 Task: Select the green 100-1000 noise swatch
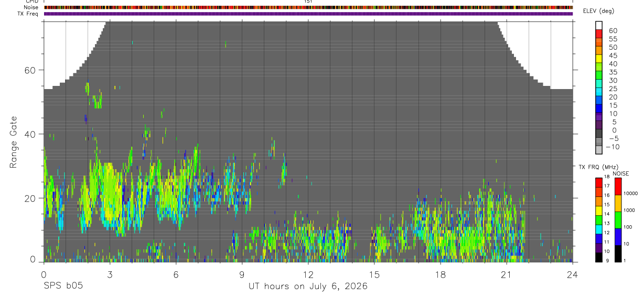click(618, 220)
